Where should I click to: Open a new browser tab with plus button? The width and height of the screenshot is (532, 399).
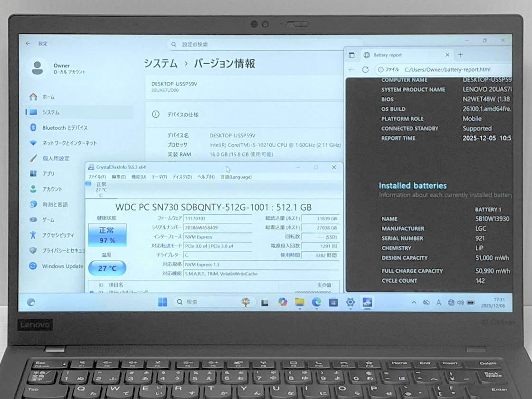pyautogui.click(x=460, y=55)
